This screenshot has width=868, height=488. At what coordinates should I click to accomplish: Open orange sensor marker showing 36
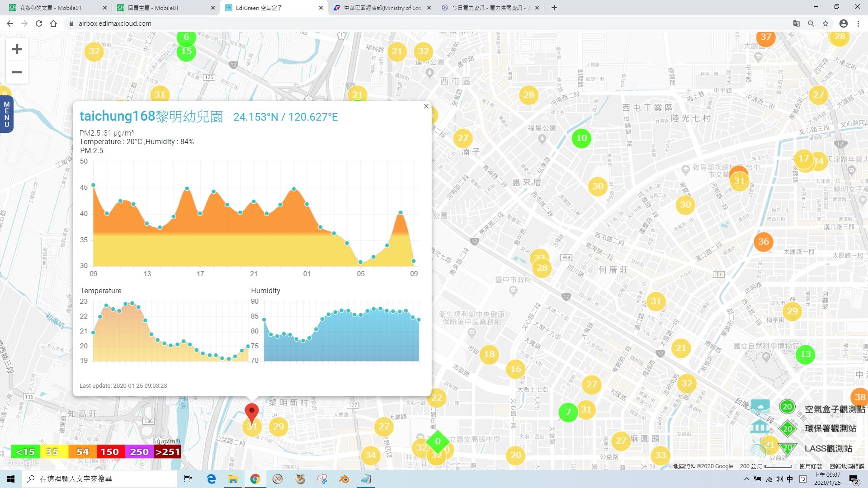click(x=764, y=241)
